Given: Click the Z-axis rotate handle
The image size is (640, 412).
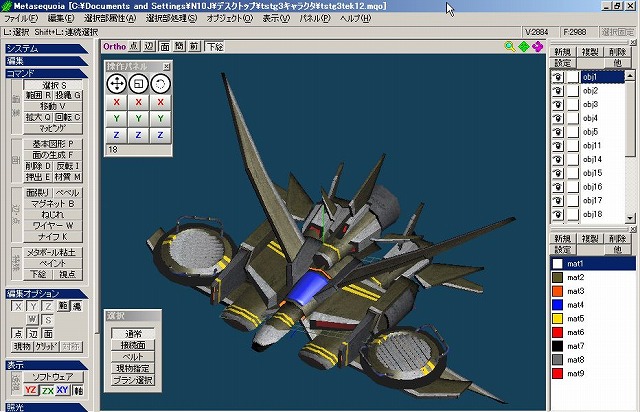Looking at the screenshot, I should 160,135.
